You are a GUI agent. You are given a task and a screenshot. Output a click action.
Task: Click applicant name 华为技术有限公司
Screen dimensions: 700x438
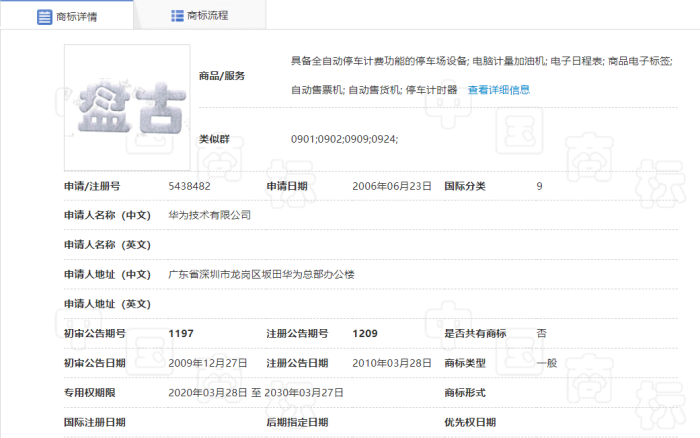[209, 215]
